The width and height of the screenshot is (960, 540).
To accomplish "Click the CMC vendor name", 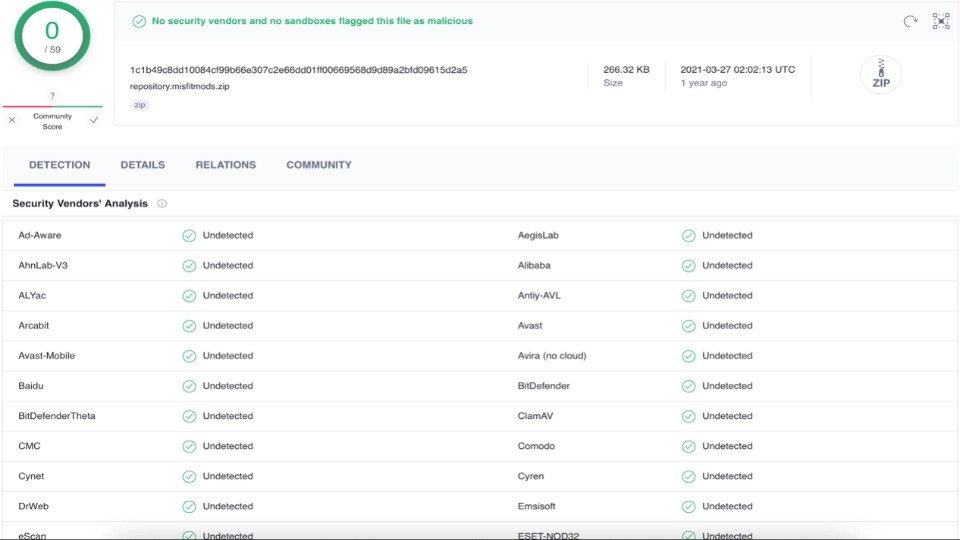I will pyautogui.click(x=29, y=446).
